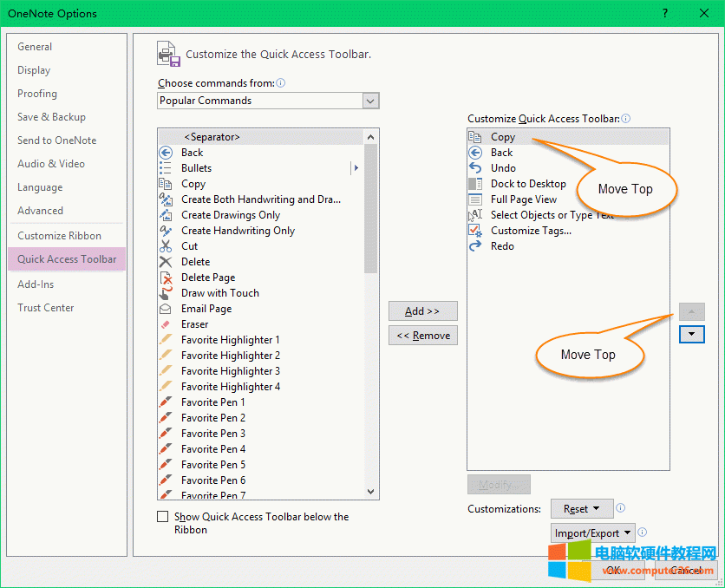This screenshot has width=725, height=588.
Task: Click the Move Down arrow button
Action: (692, 335)
